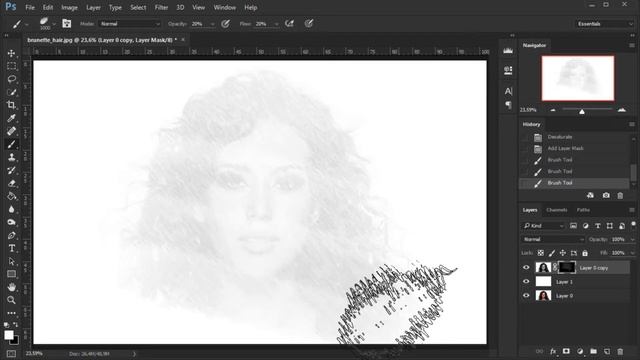Select the Crop tool
The width and height of the screenshot is (640, 360).
pyautogui.click(x=11, y=105)
